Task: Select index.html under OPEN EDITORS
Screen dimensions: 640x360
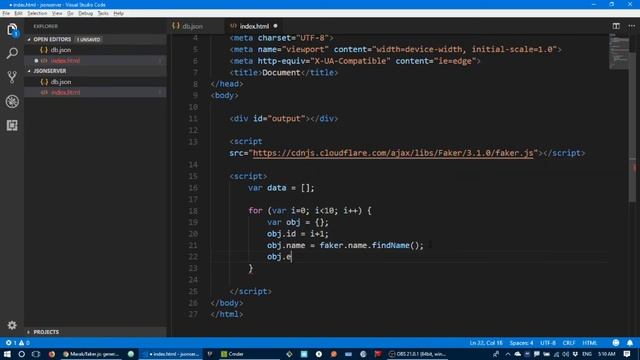Action: [x=96, y=61]
